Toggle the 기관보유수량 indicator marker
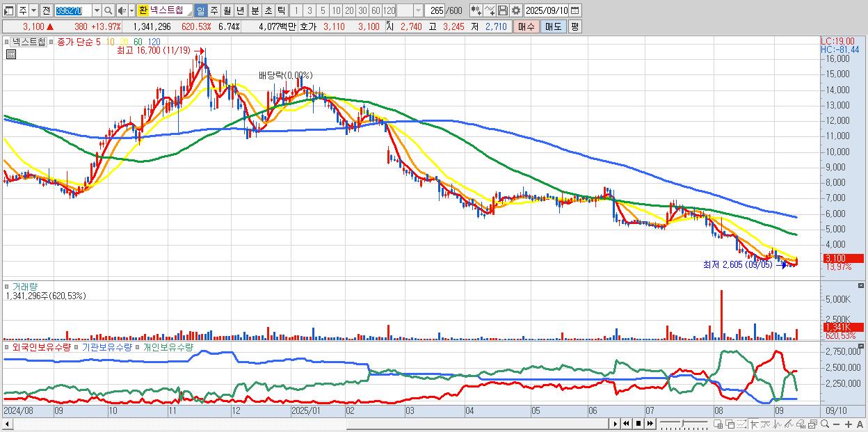868x432 pixels. tap(77, 346)
